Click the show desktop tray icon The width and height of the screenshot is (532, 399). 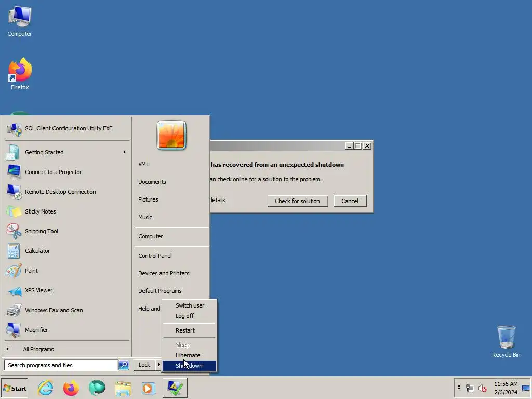tap(526, 388)
